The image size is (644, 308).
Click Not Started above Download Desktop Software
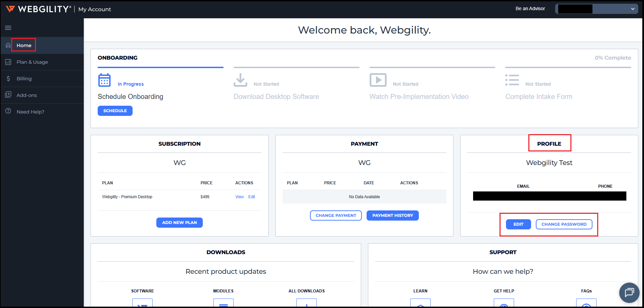tap(266, 84)
